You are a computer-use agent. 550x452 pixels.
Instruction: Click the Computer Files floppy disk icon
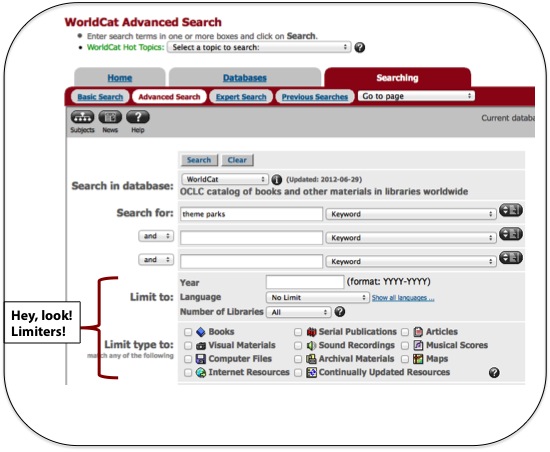[201, 359]
